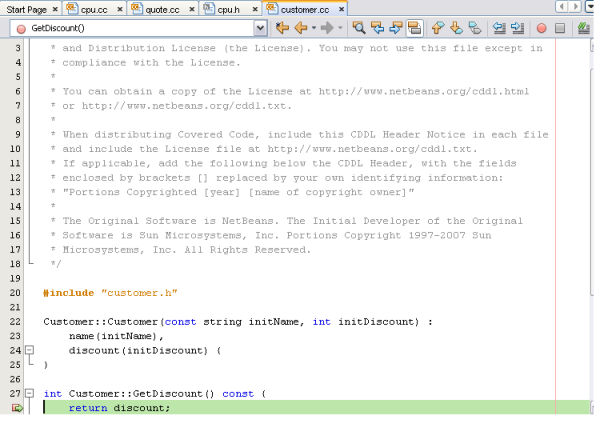This screenshot has width=600, height=424.
Task: Collapse the code fold at line 24
Action: (x=29, y=350)
